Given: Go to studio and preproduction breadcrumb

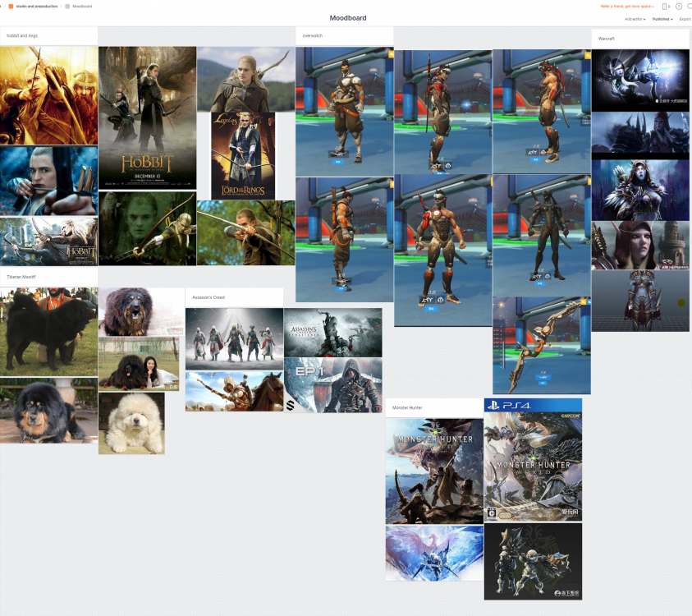Looking at the screenshot, I should (x=37, y=7).
